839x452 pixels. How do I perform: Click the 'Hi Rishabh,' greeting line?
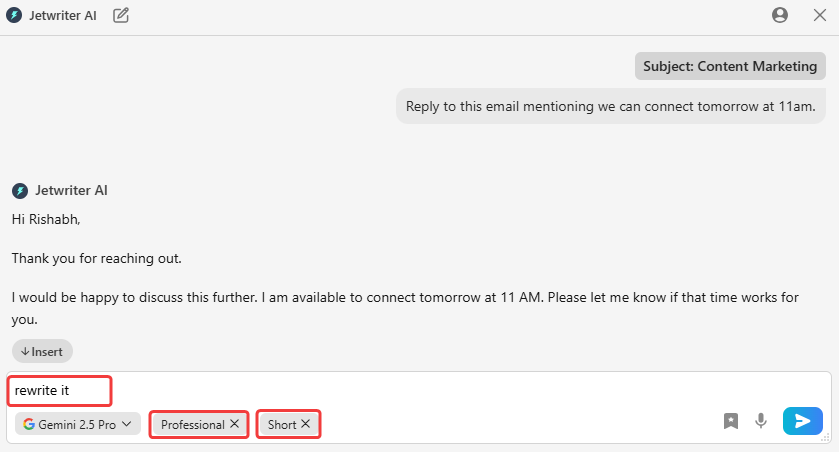44,217
